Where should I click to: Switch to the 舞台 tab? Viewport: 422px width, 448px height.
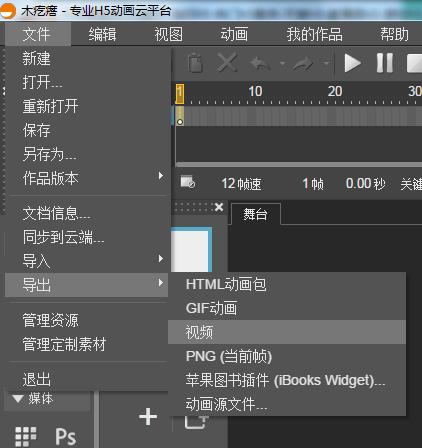255,214
